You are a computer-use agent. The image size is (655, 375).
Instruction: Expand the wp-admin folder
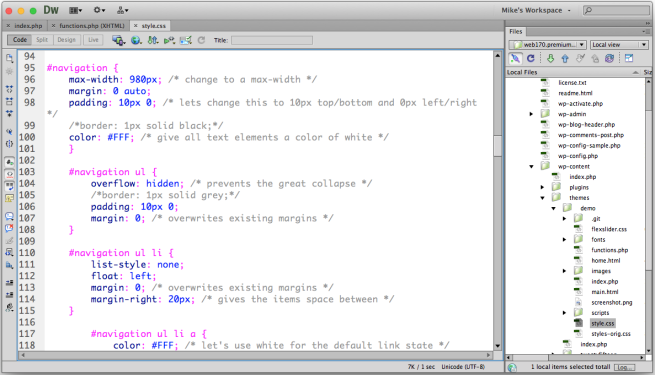coord(531,114)
